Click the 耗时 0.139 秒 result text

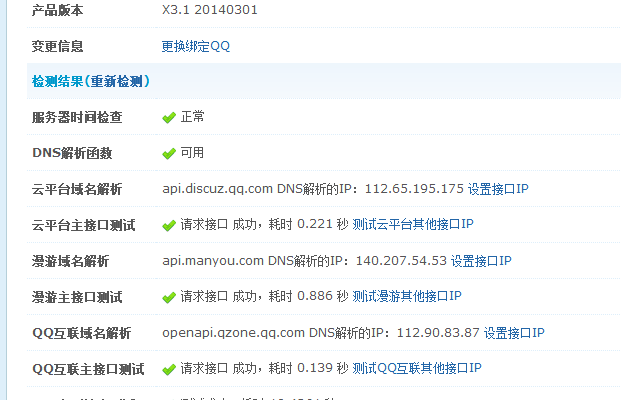click(x=309, y=368)
